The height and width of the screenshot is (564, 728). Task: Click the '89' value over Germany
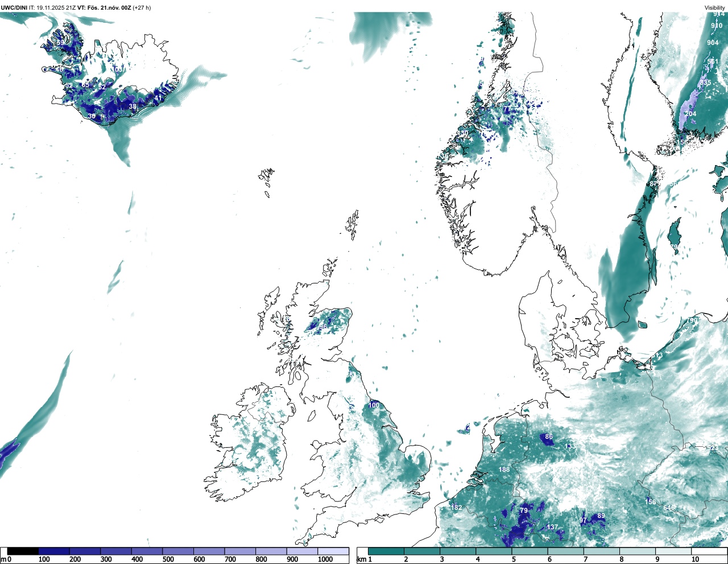tap(601, 516)
